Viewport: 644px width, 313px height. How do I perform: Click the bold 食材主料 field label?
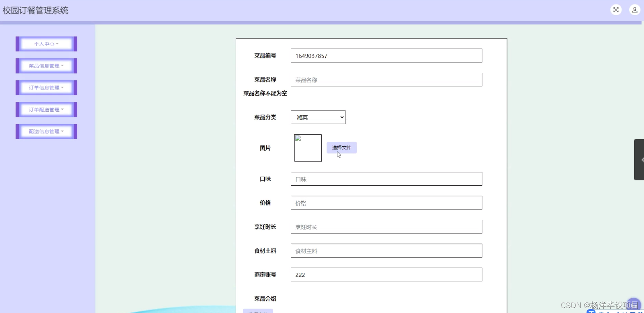265,251
